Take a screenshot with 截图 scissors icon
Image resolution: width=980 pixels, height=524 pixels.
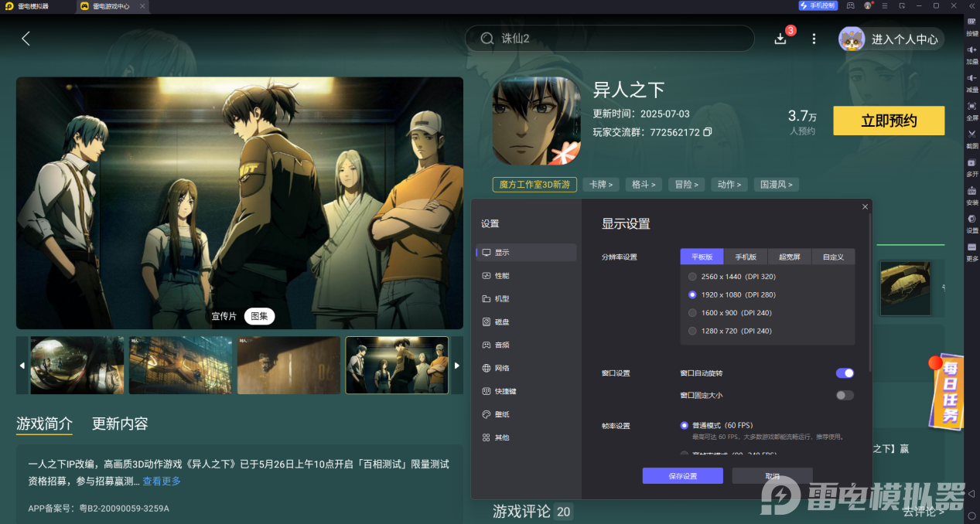tap(972, 138)
